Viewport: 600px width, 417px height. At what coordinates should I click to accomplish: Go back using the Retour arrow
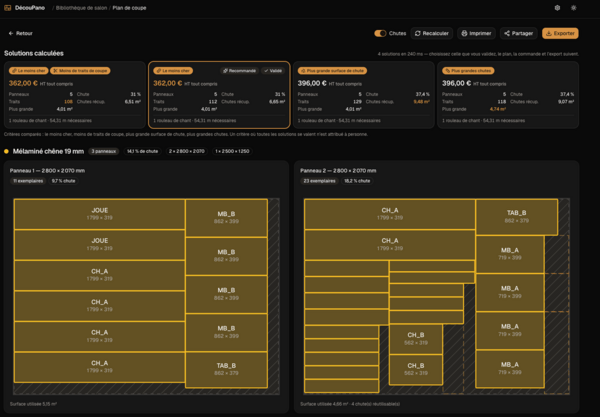pyautogui.click(x=11, y=33)
